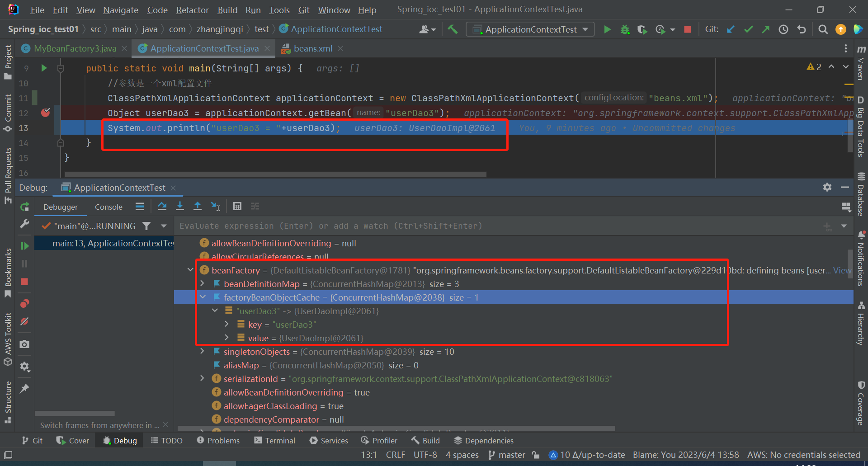Open TODO tool window
This screenshot has width=868, height=466.
pos(167,441)
